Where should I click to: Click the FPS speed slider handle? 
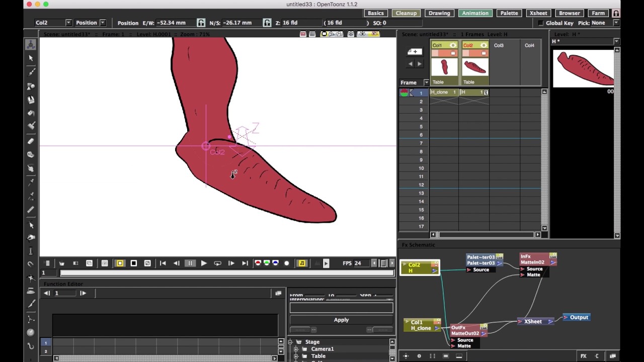[x=382, y=263]
